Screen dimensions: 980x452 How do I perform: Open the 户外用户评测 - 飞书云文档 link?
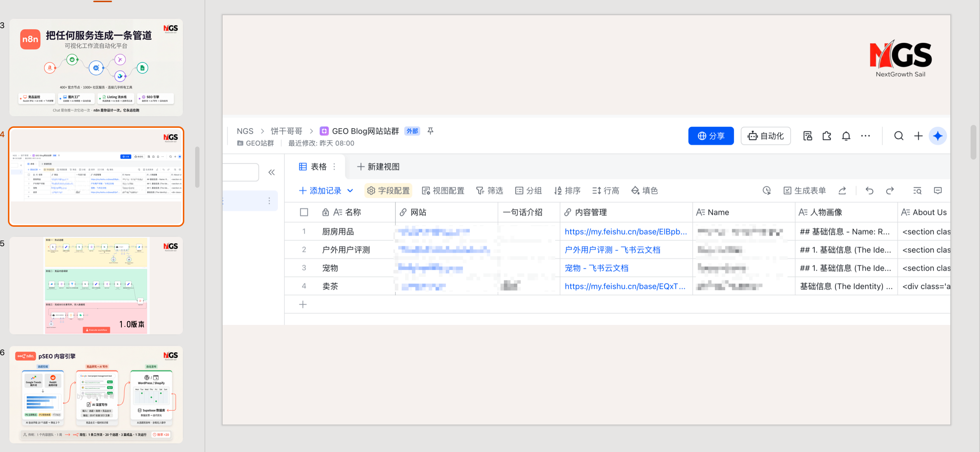point(612,250)
